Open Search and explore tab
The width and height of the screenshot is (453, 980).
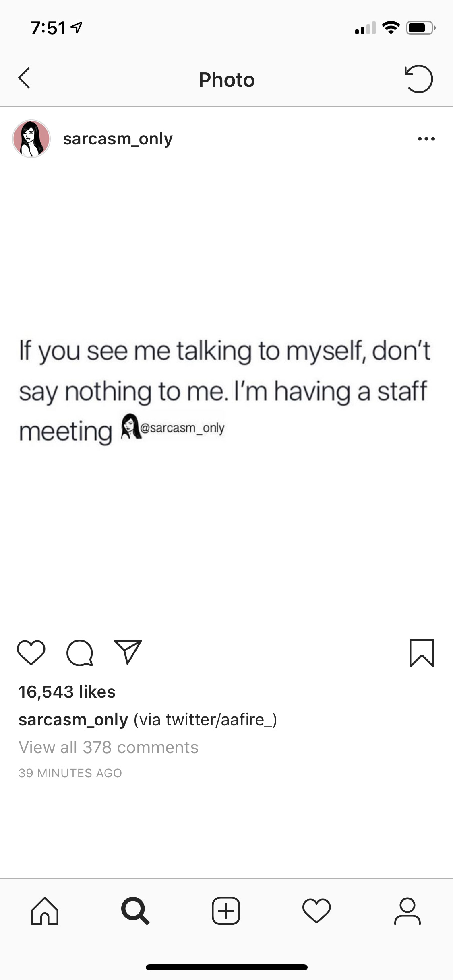click(x=135, y=911)
